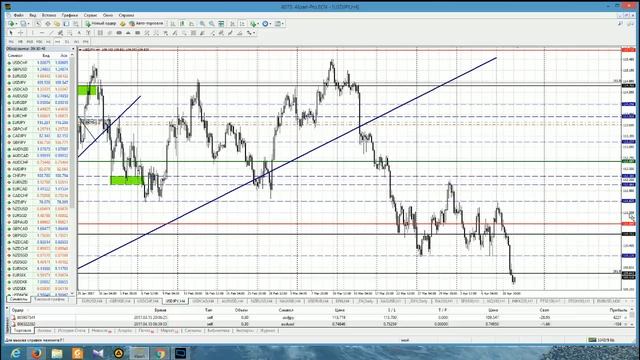Viewport: 640px width, 360px height.
Task: Select the Fibonacci Retracement tool
Action: coord(69,33)
